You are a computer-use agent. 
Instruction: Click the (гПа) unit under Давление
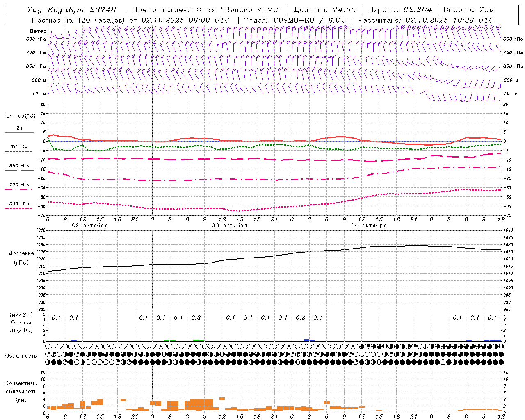tap(21, 263)
